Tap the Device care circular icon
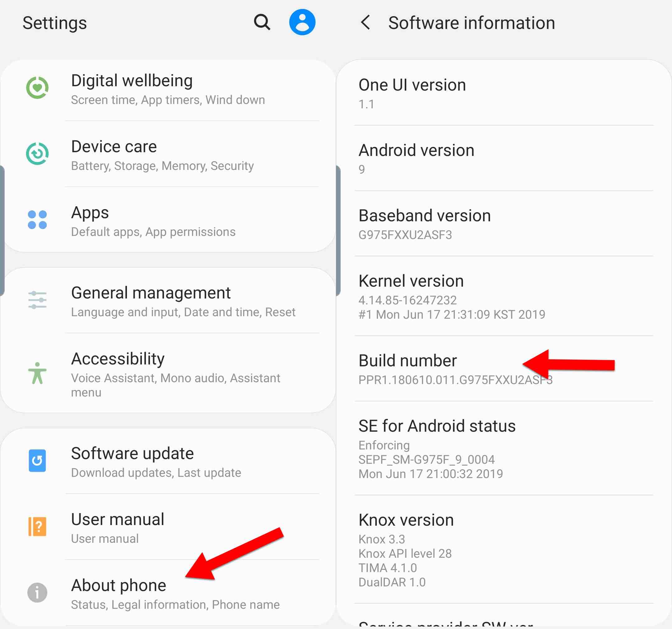 (37, 154)
